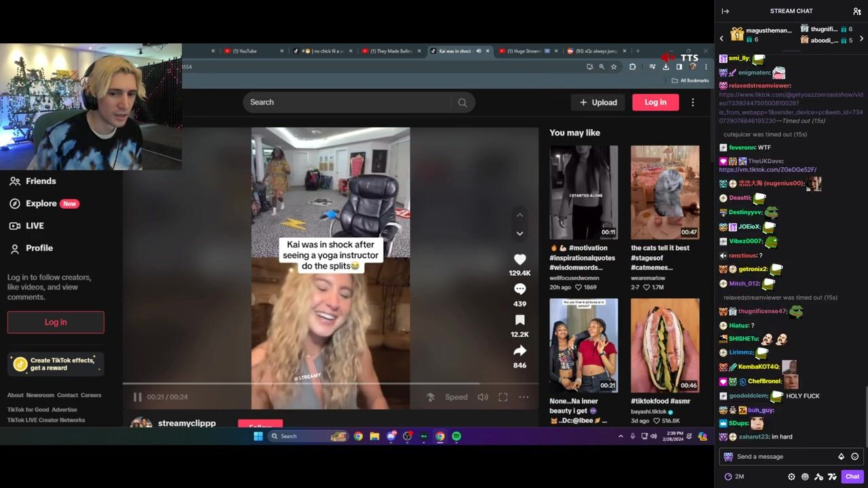Open the Windows Start menu

258,436
